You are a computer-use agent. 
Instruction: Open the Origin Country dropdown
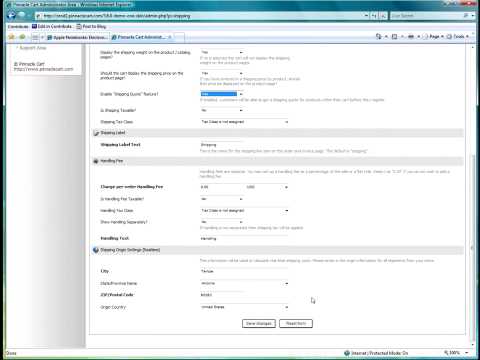(x=244, y=307)
